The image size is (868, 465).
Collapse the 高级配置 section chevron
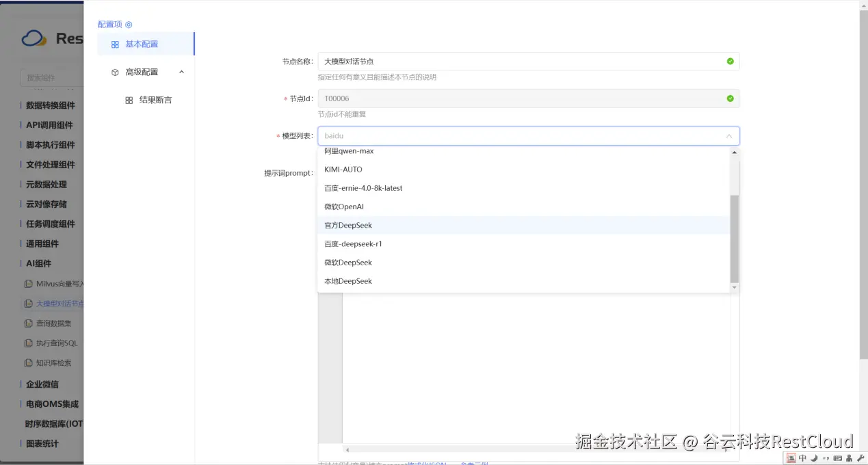tap(181, 72)
